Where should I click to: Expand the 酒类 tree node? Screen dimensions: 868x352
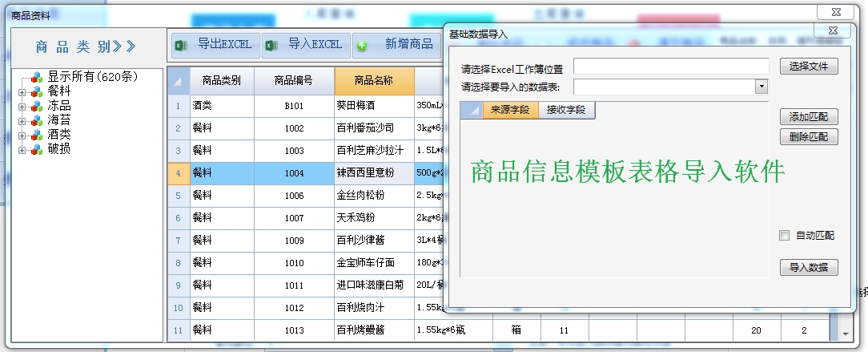[x=22, y=136]
